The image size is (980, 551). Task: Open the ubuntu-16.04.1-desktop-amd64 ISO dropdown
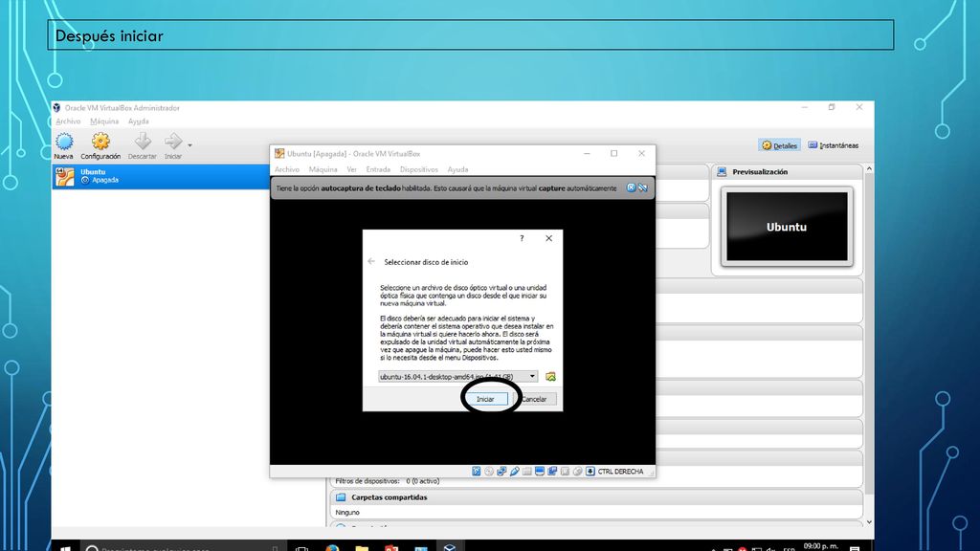coord(457,377)
